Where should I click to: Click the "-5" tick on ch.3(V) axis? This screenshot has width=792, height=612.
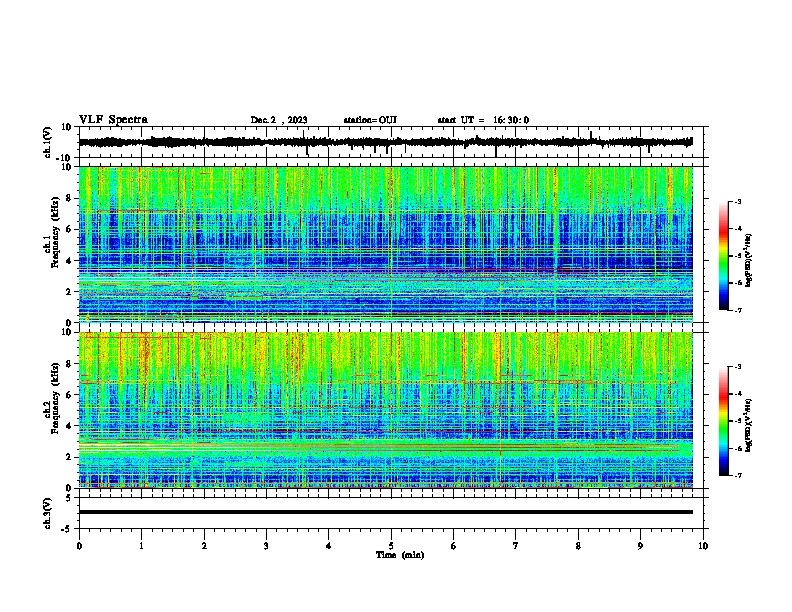pos(68,529)
